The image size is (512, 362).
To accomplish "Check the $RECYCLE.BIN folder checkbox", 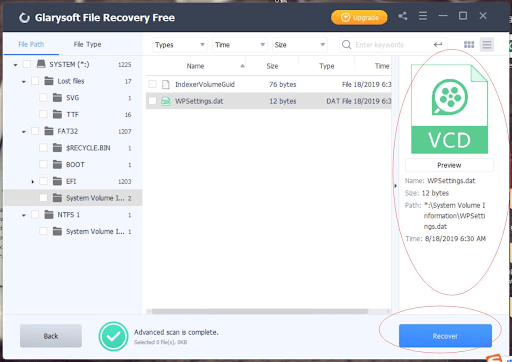I will pos(43,148).
